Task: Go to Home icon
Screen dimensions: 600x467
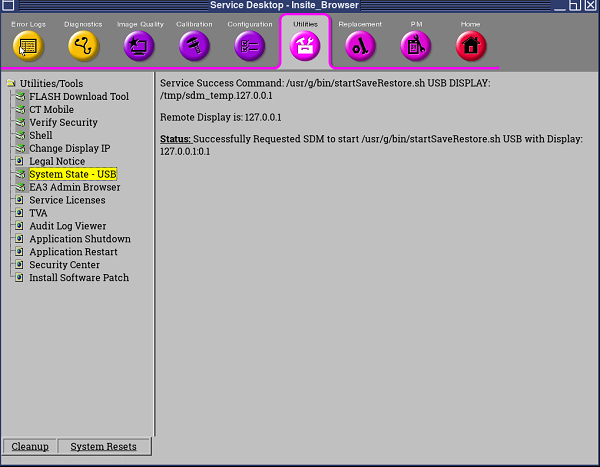Action: (471, 45)
